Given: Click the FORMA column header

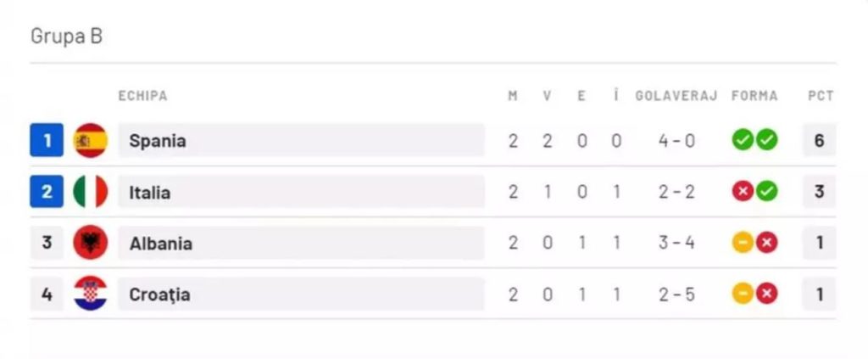Looking at the screenshot, I should [754, 96].
